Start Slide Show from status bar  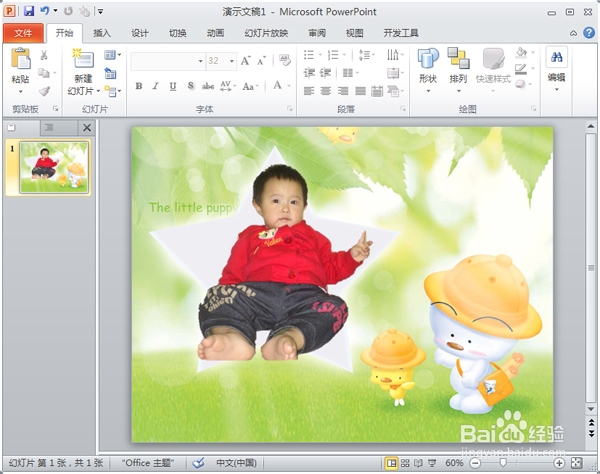tap(432, 463)
